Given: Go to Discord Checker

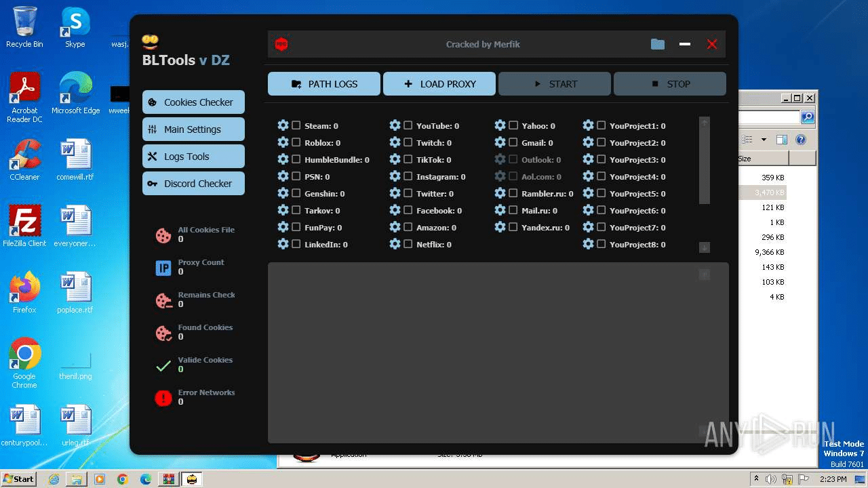Looking at the screenshot, I should tap(193, 184).
